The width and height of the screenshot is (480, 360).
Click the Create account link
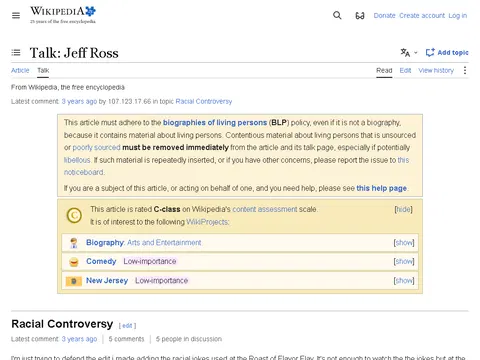click(422, 15)
